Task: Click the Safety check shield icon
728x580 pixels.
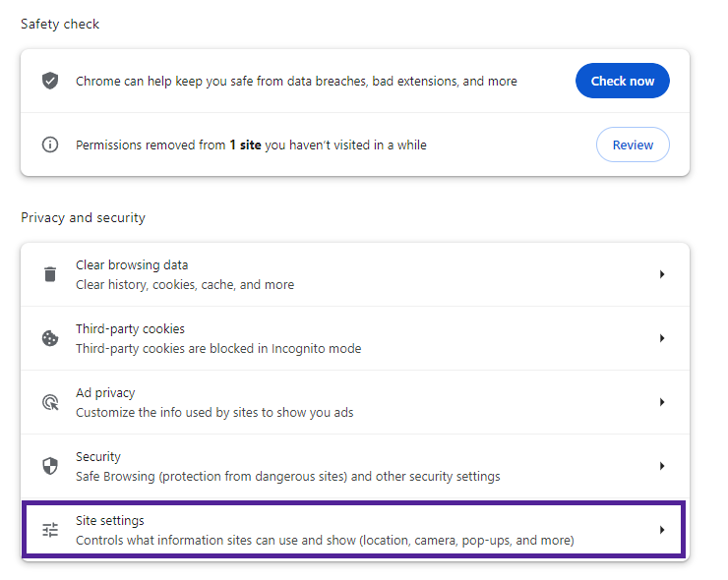Action: (x=50, y=81)
